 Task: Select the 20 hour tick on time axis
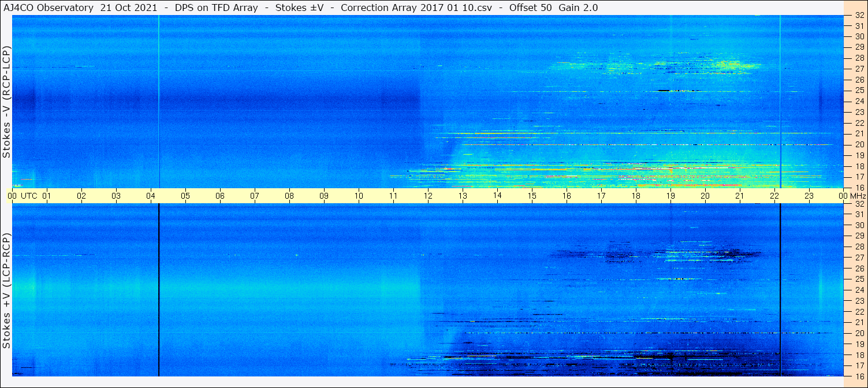click(705, 196)
